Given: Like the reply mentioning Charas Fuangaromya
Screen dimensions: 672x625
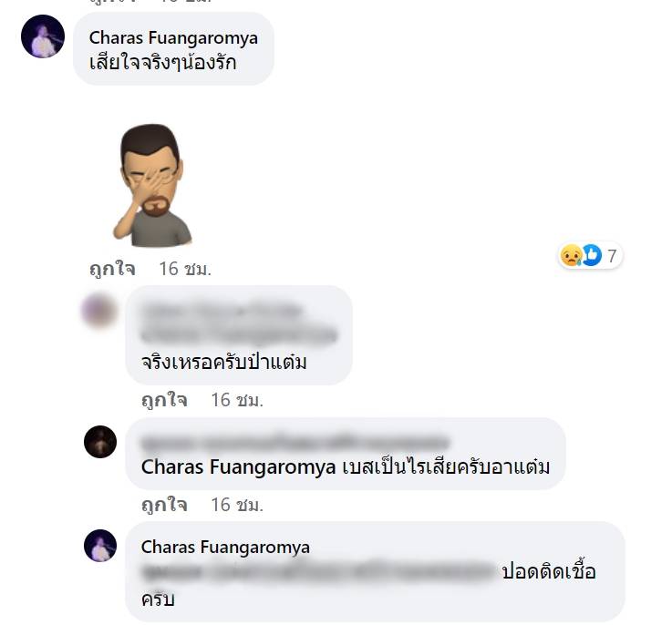Looking at the screenshot, I should click(164, 505).
